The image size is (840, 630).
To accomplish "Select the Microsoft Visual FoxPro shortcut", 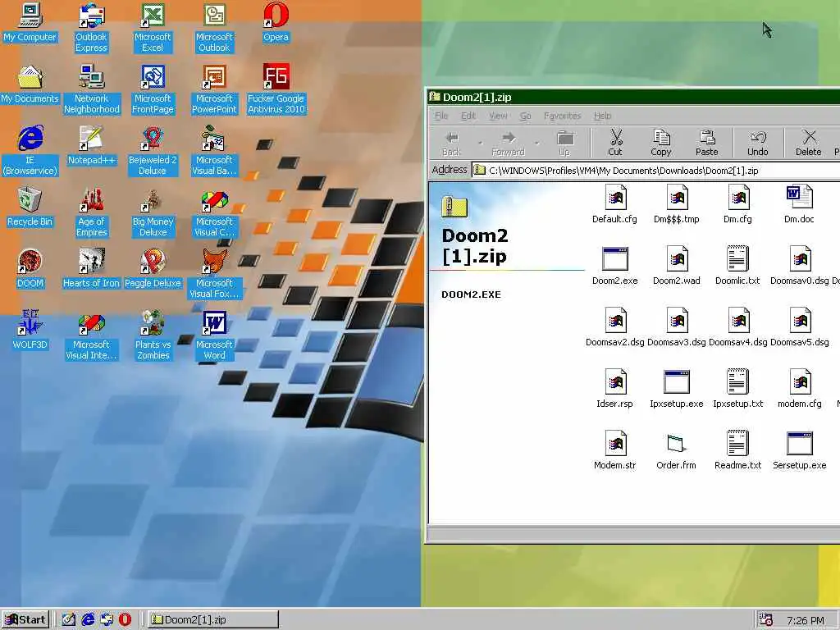I will pos(214,273).
